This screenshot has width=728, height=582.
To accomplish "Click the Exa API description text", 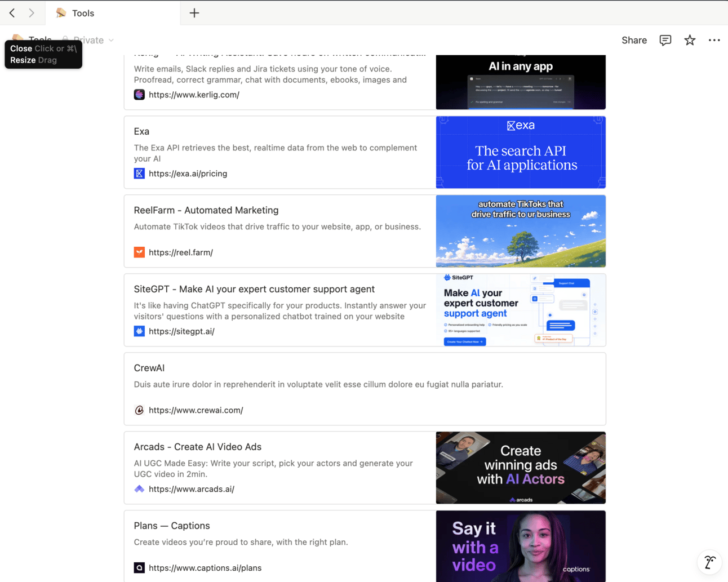I will click(276, 153).
